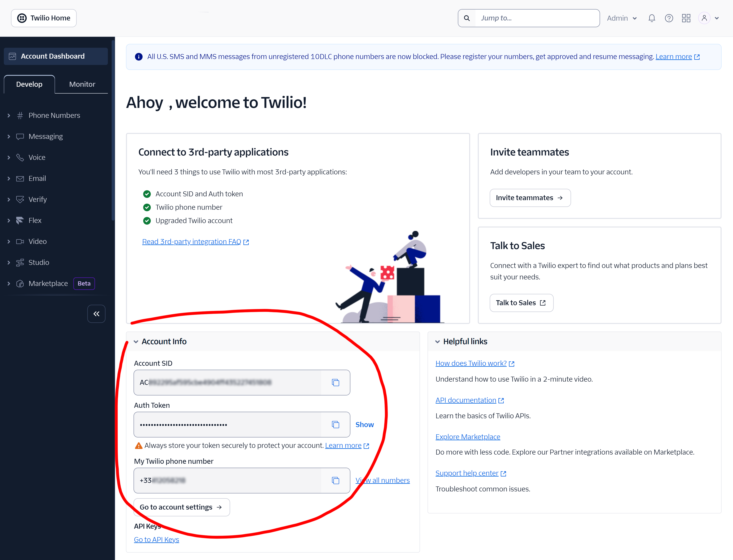Copy the Account SID value
The image size is (733, 560).
335,382
